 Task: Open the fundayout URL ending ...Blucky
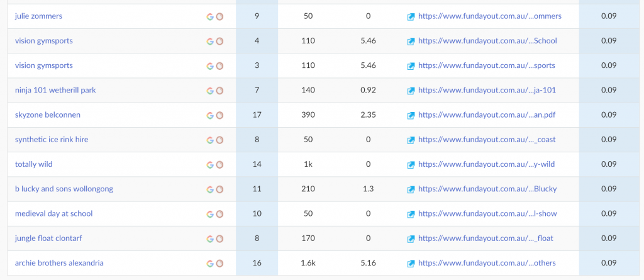pyautogui.click(x=487, y=189)
